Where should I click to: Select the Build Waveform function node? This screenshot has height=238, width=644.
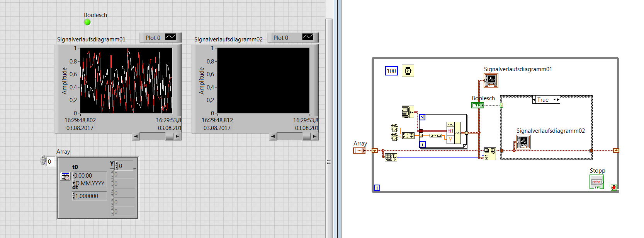(454, 133)
